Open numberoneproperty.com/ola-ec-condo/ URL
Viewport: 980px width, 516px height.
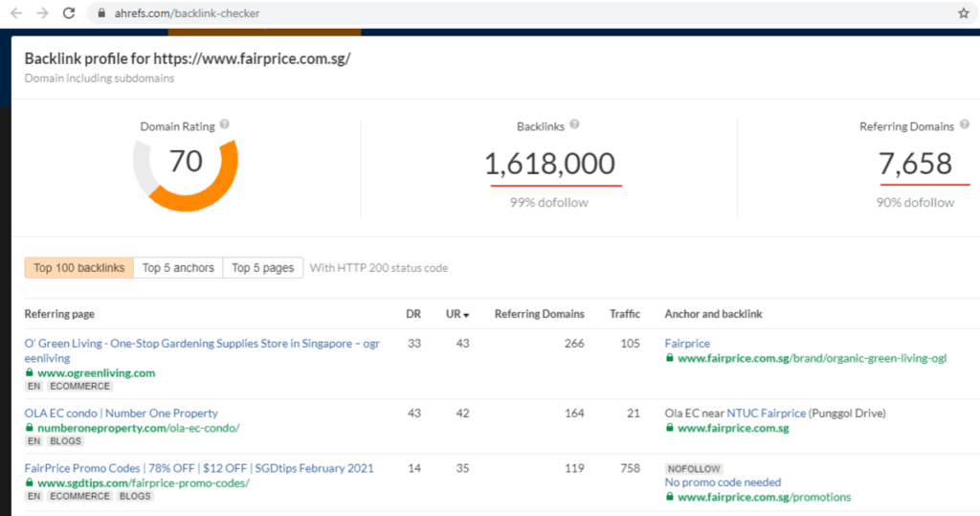(x=139, y=428)
